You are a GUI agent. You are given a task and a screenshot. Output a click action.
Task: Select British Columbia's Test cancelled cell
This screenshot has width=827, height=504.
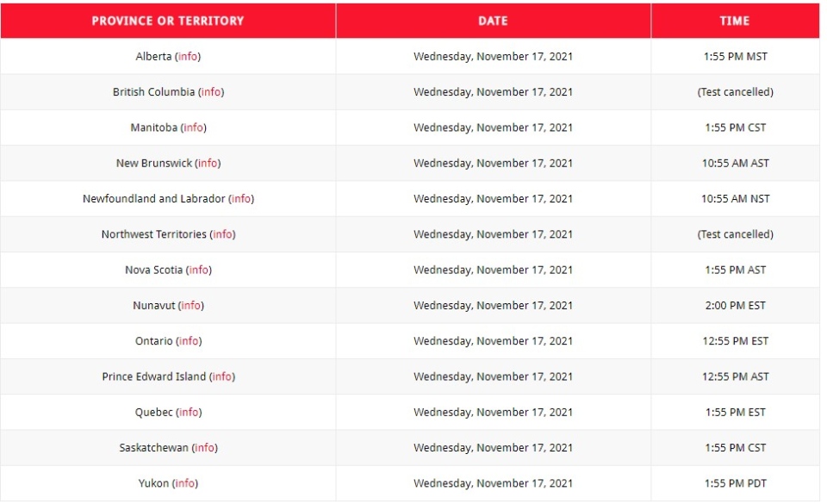pos(735,91)
